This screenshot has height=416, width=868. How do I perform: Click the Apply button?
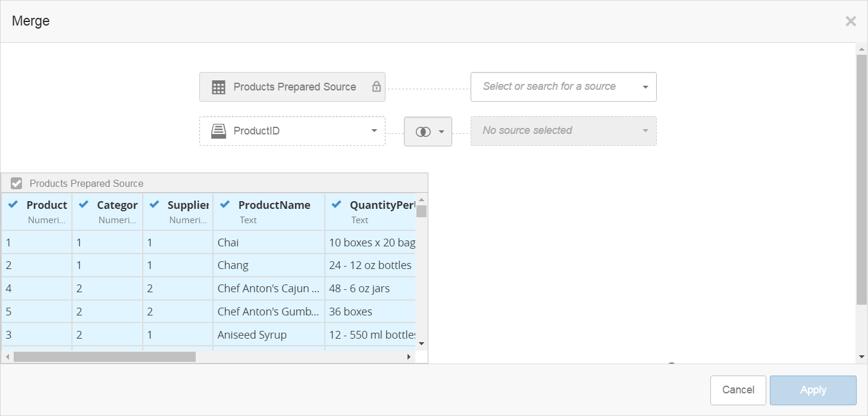coord(813,390)
